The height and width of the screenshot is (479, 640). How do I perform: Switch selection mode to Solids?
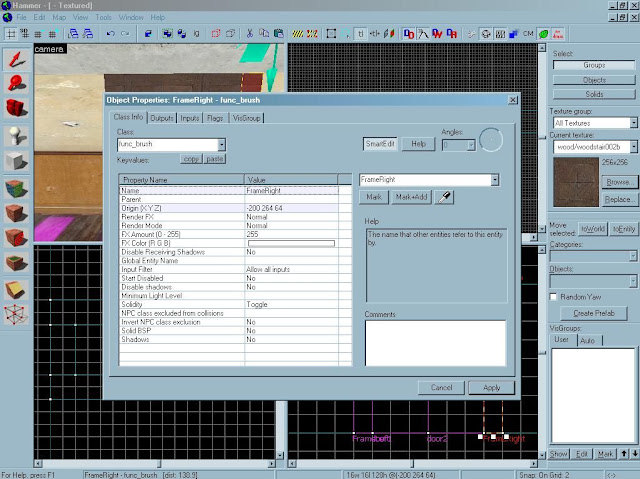coord(593,93)
